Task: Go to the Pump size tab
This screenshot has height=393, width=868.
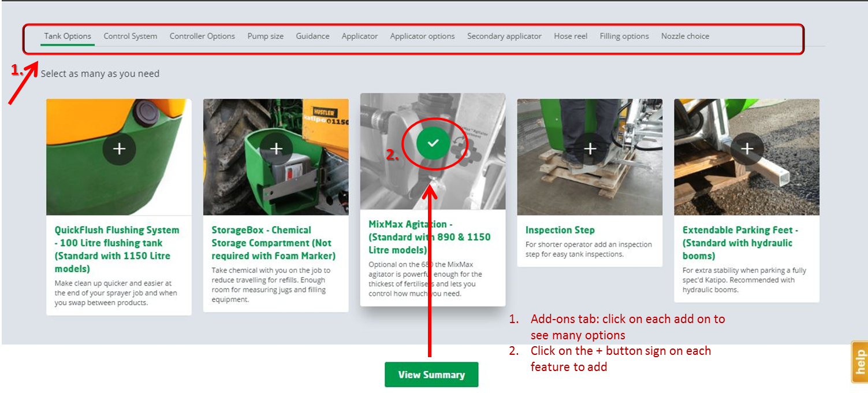Action: (x=266, y=36)
